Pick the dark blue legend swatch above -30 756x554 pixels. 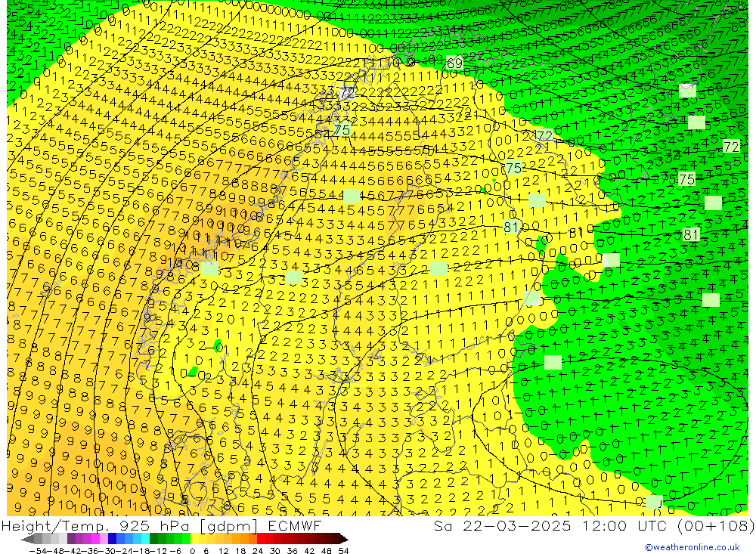click(x=113, y=539)
